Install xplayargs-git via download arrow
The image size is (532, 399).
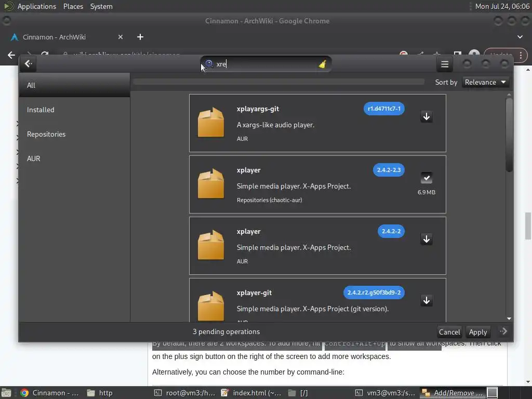click(427, 116)
